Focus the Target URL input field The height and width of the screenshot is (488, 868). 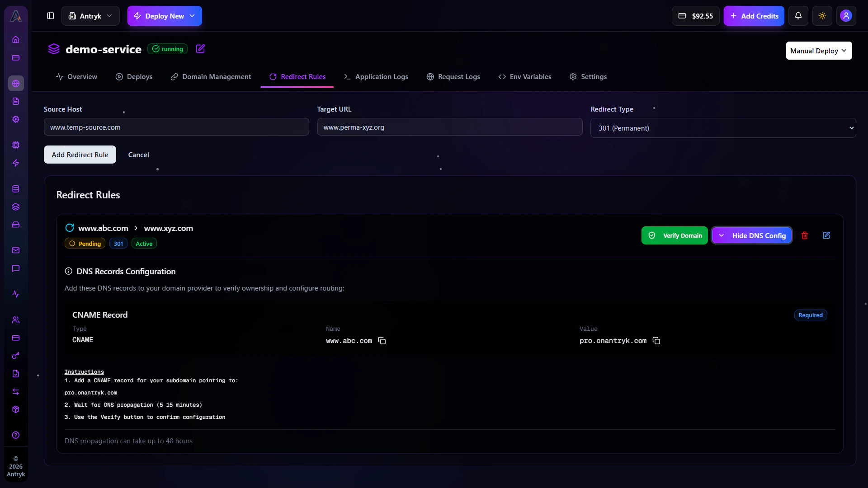(450, 127)
